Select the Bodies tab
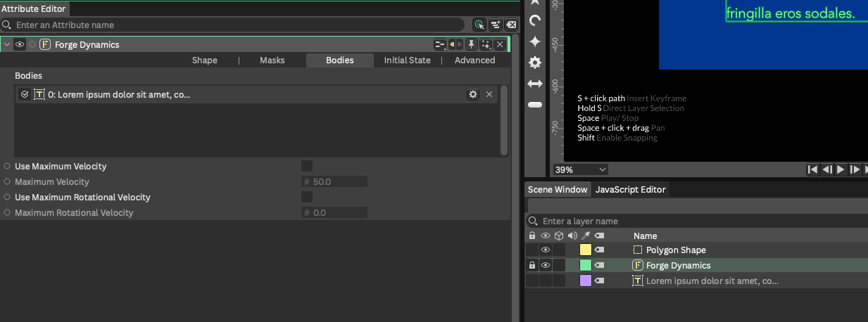 [340, 60]
